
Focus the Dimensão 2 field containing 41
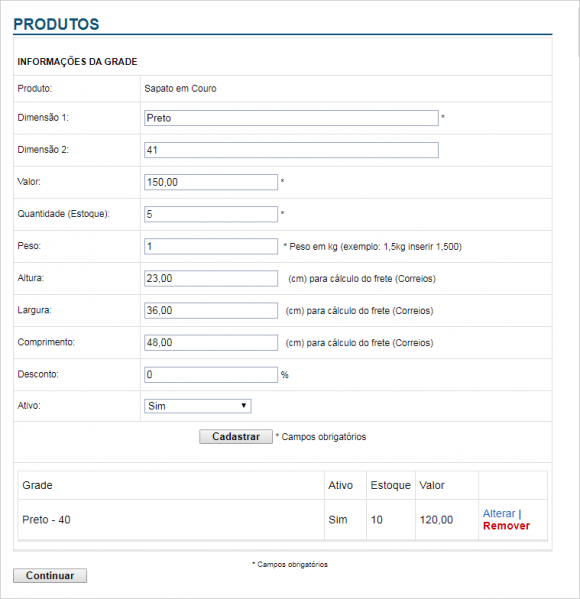291,150
